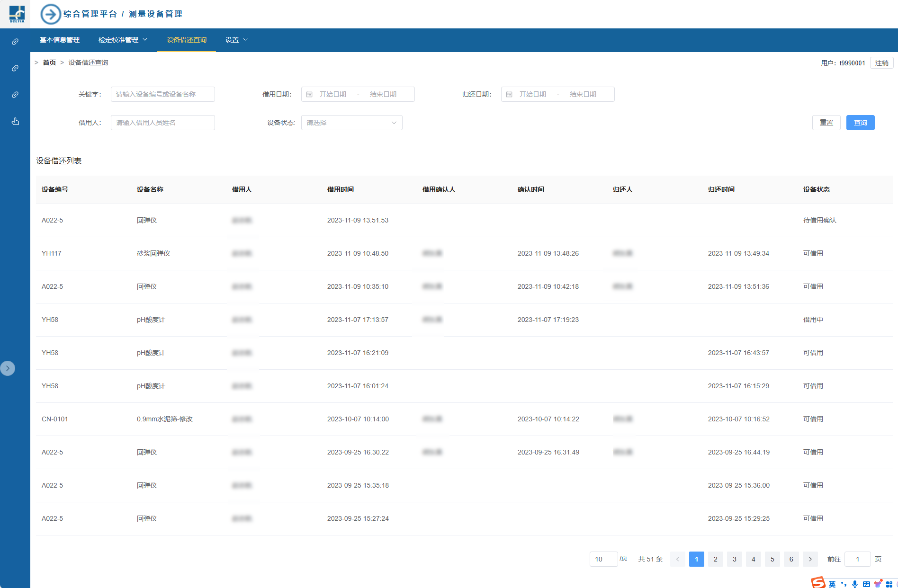Expand the sidebar with round arrow button

(8, 368)
